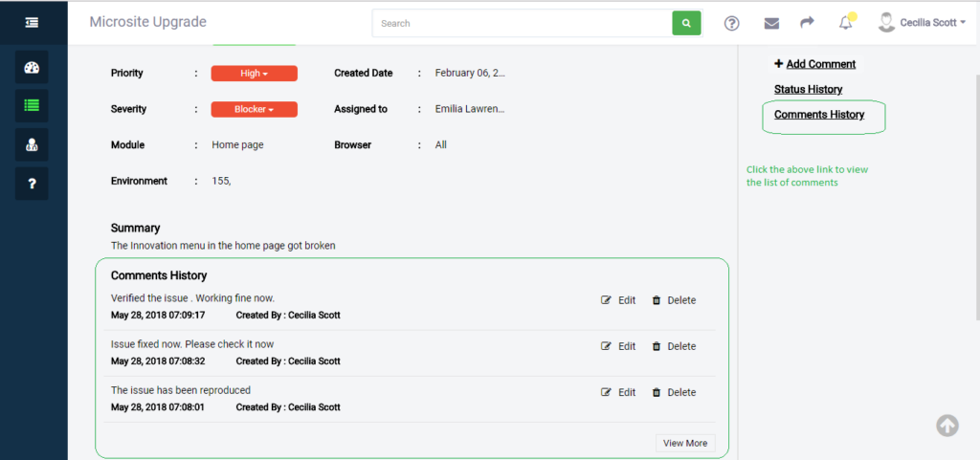Screen dimensions: 980x460
Task: Select comment text 'Issue fixed now. Please check it now'
Action: pyautogui.click(x=192, y=344)
